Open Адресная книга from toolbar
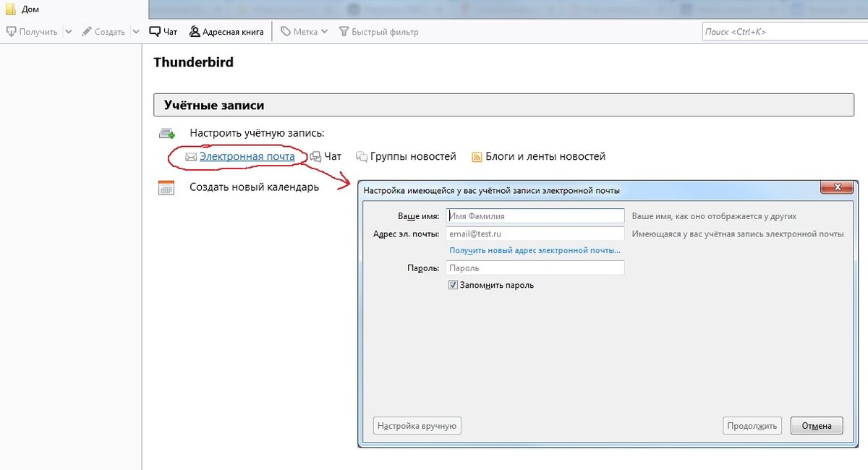The image size is (868, 470). coord(226,32)
